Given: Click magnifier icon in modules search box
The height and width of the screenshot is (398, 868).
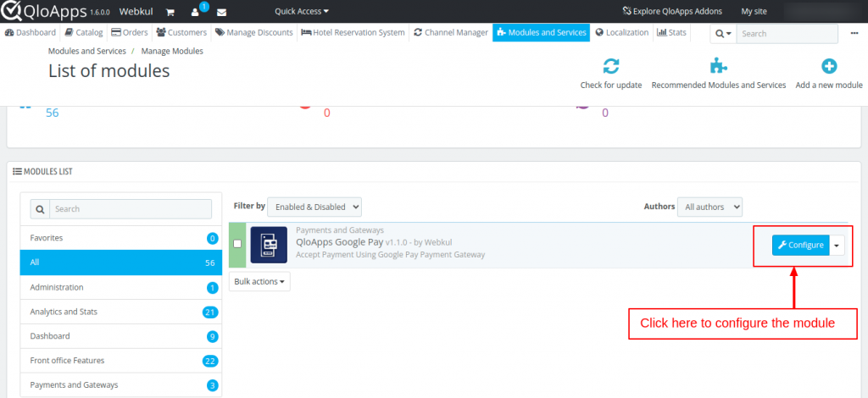Looking at the screenshot, I should click(x=40, y=209).
